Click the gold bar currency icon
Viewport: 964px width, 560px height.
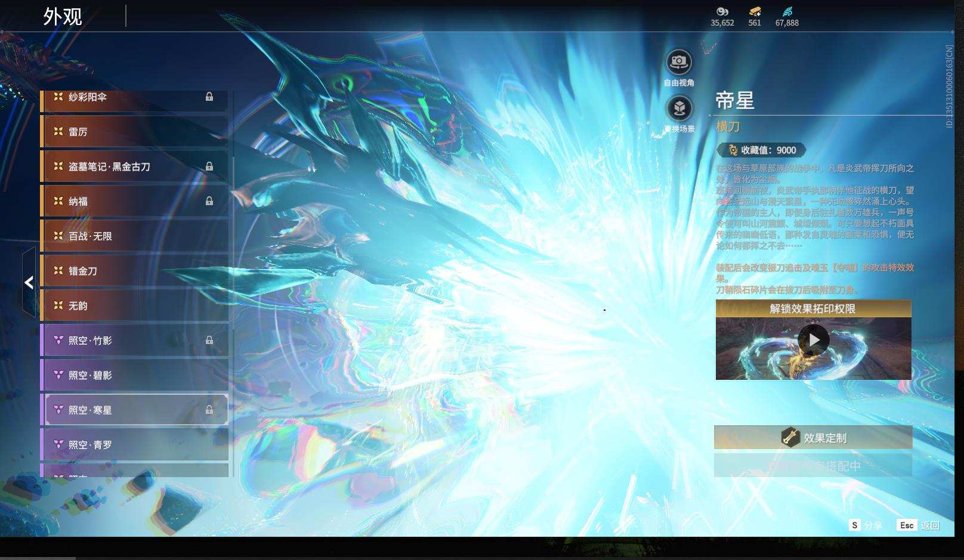click(x=755, y=11)
